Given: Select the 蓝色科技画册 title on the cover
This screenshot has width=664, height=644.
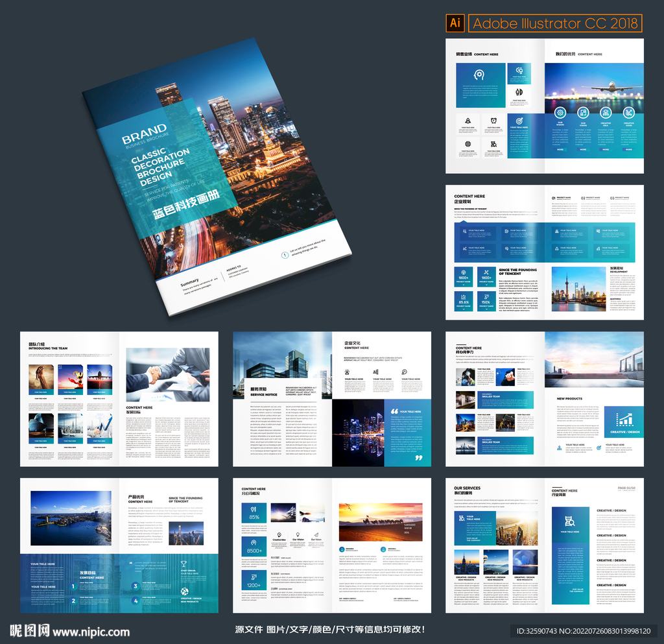Looking at the screenshot, I should tap(186, 204).
